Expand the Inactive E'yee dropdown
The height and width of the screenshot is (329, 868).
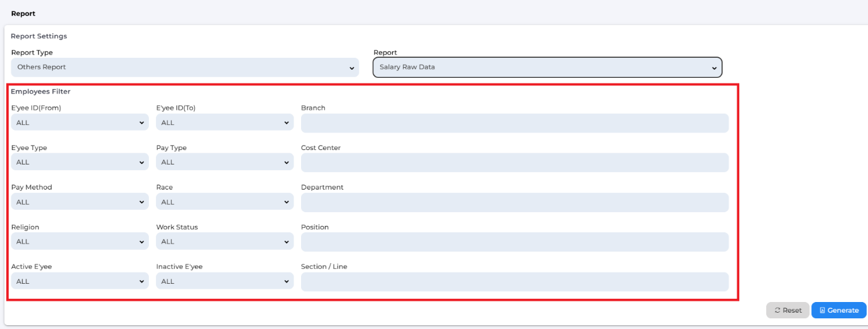[224, 281]
